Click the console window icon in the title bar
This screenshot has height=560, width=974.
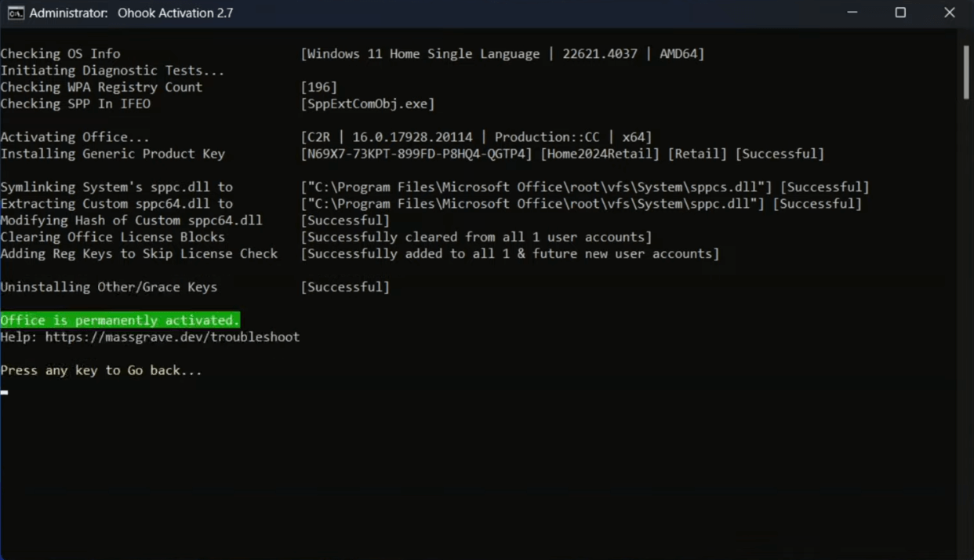pyautogui.click(x=16, y=12)
